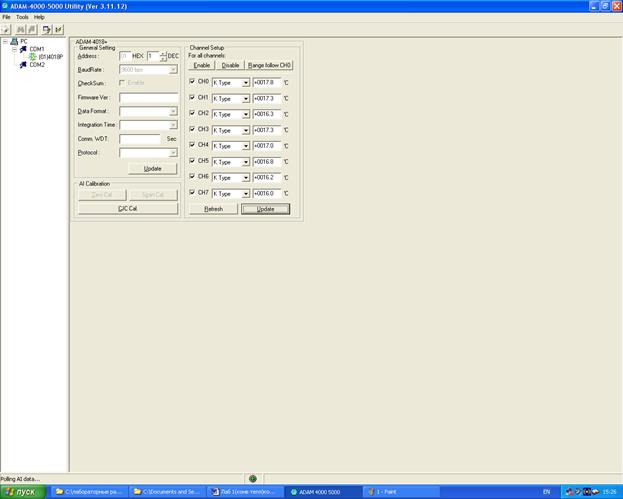
Task: Click the CH7 temperature value field
Action: [x=267, y=193]
